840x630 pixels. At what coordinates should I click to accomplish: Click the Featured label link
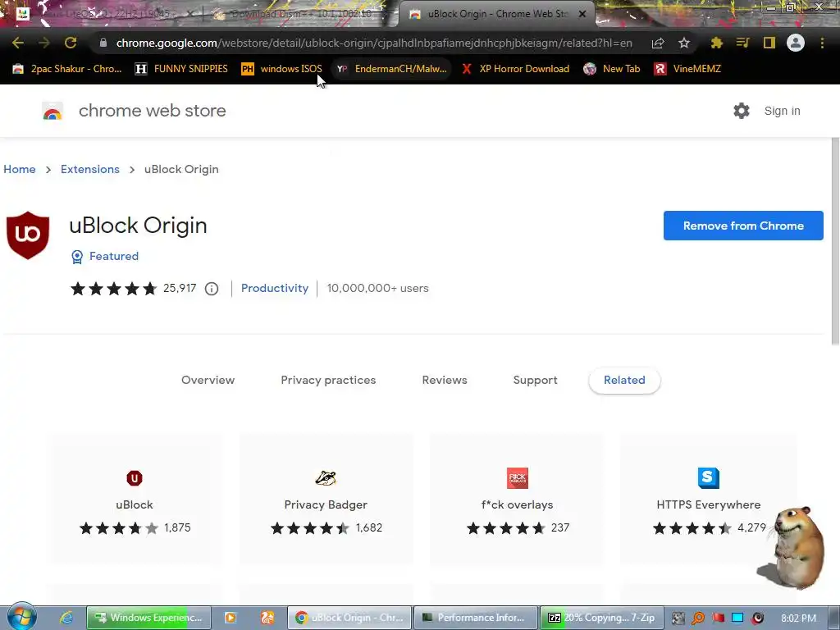[113, 256]
